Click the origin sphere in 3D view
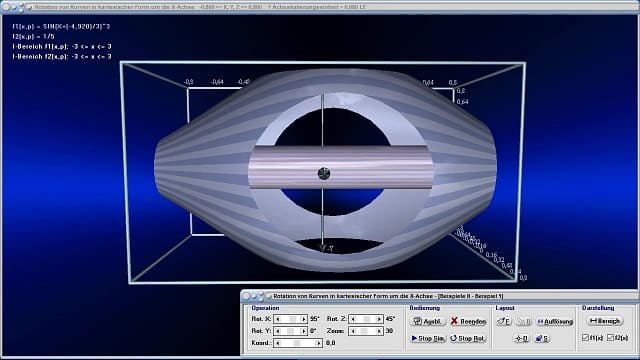Image resolution: width=640 pixels, height=360 pixels. [x=324, y=173]
